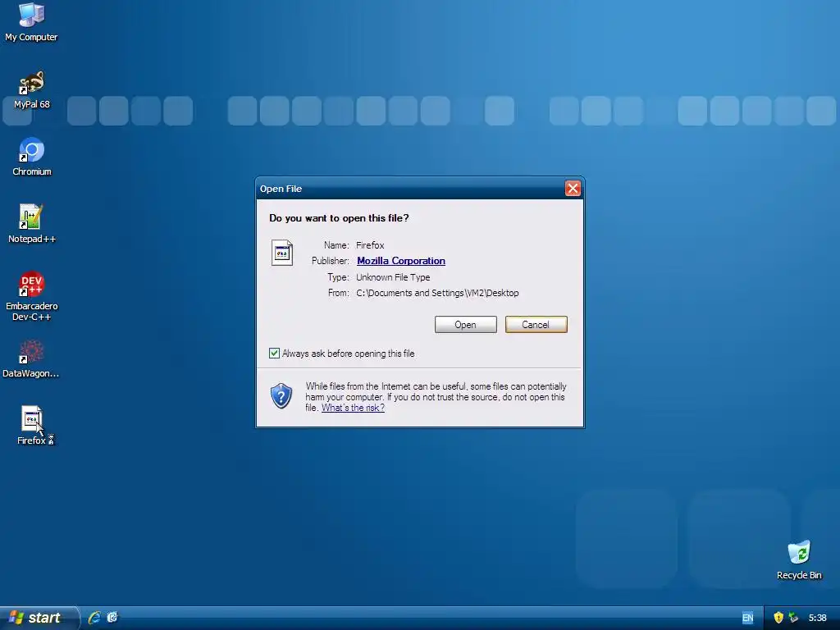Viewport: 840px width, 630px height.
Task: Select the Firefox file icon on desktop
Action: [32, 426]
